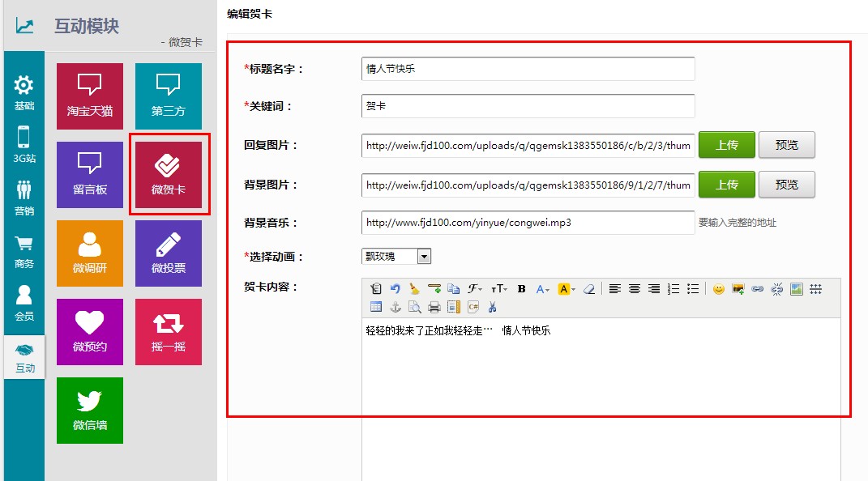868x481 pixels.
Task: Remove the hyperlink with unlink icon
Action: tap(776, 288)
